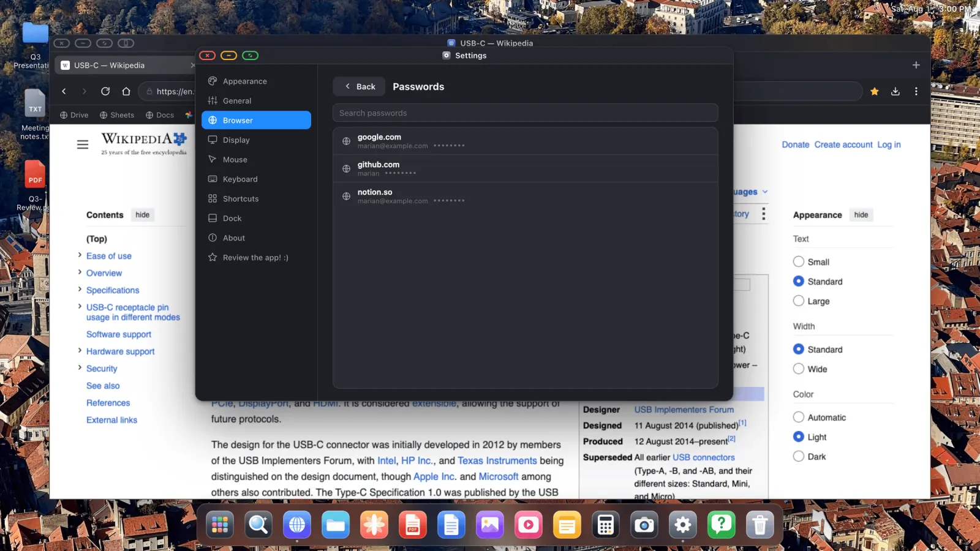The height and width of the screenshot is (551, 980).
Task: Expand Overview section in contents
Action: tap(80, 272)
